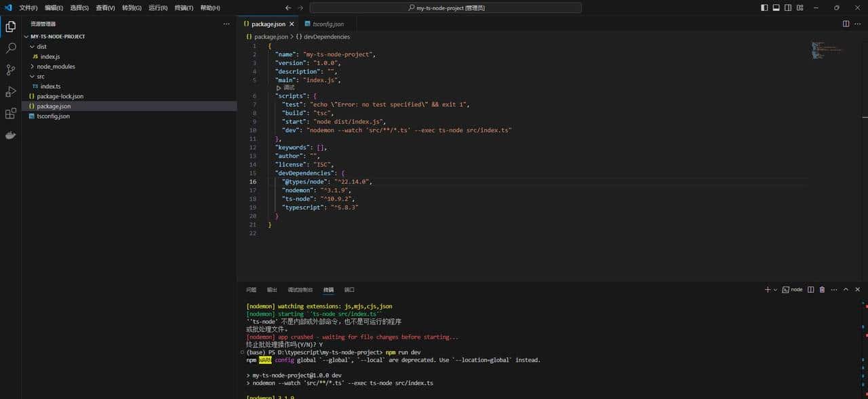Screen dimensions: 868x399
Task: Open the Run and Debug view
Action: pyautogui.click(x=10, y=91)
